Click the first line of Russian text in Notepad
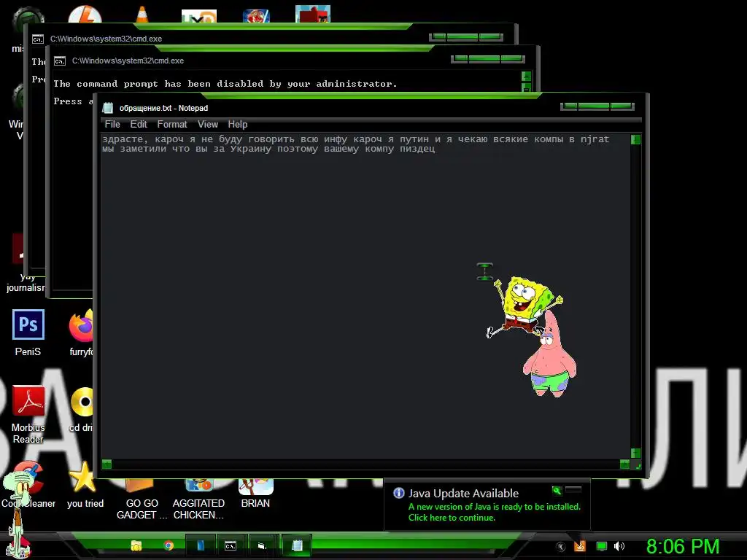 (355, 139)
